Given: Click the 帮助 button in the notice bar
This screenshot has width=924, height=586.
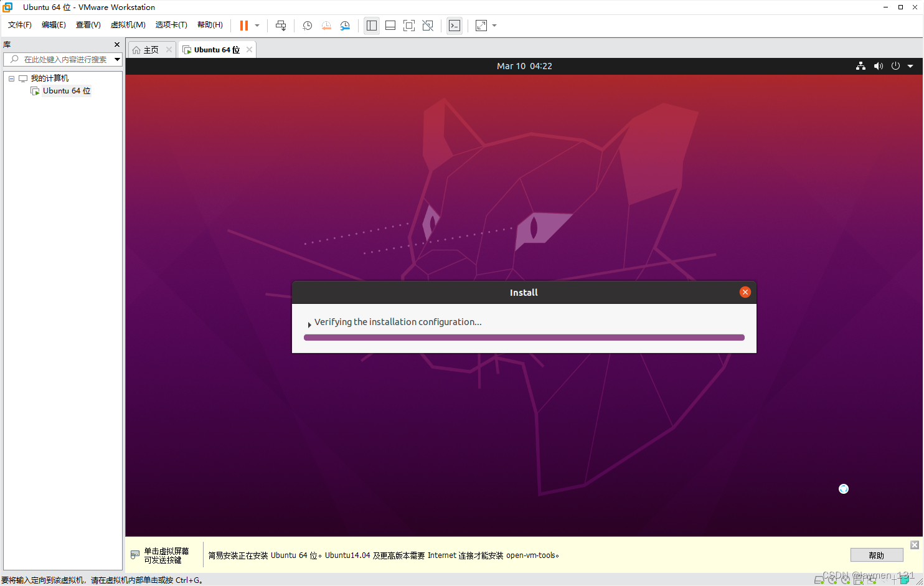Looking at the screenshot, I should pyautogui.click(x=877, y=555).
